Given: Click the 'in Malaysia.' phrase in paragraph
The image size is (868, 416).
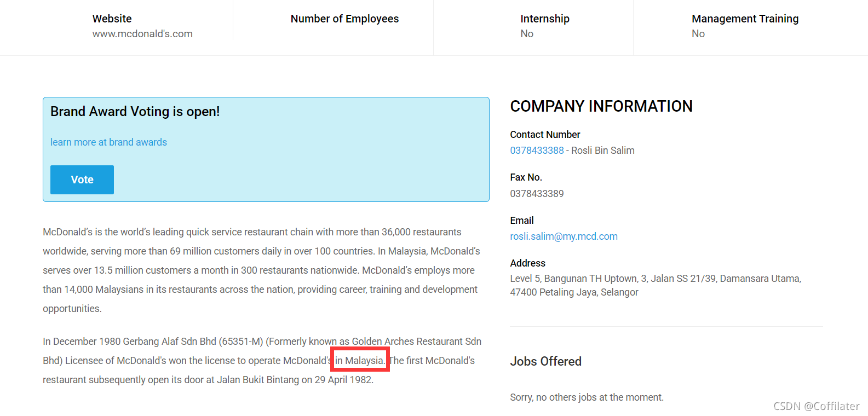Looking at the screenshot, I should pos(360,361).
